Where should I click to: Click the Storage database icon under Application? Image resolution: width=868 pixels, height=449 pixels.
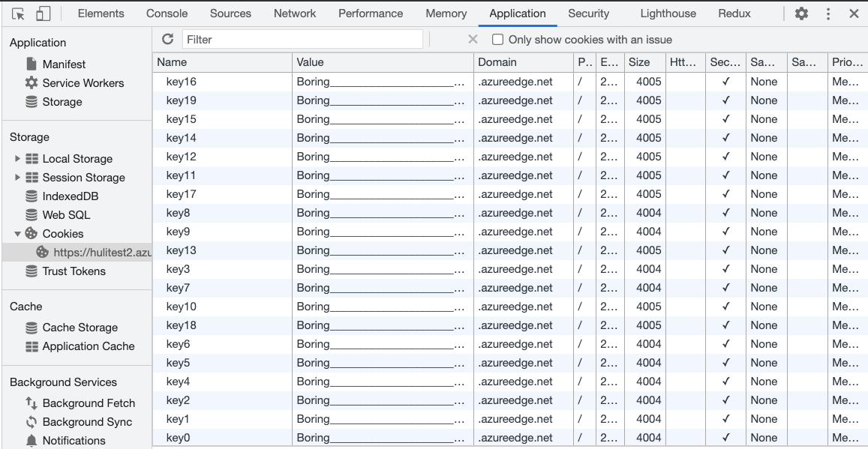[x=32, y=102]
